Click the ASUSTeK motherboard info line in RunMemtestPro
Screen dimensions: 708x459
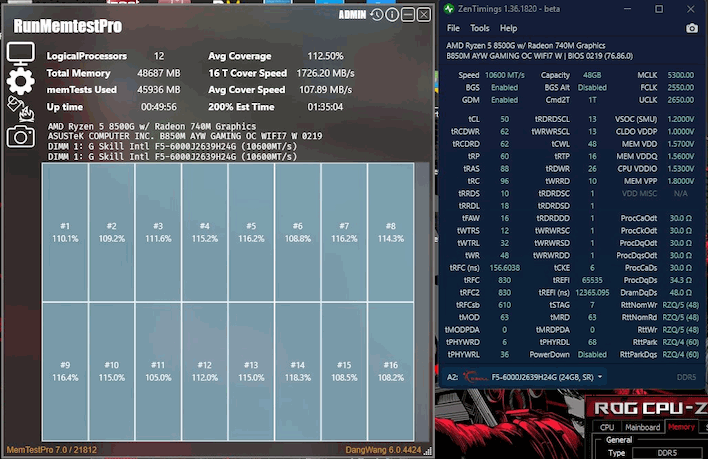click(185, 136)
